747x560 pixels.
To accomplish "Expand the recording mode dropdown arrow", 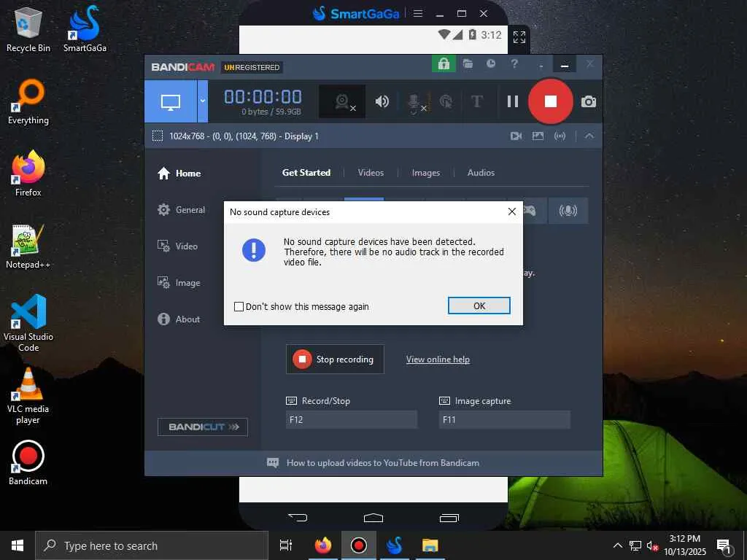I will (x=203, y=101).
